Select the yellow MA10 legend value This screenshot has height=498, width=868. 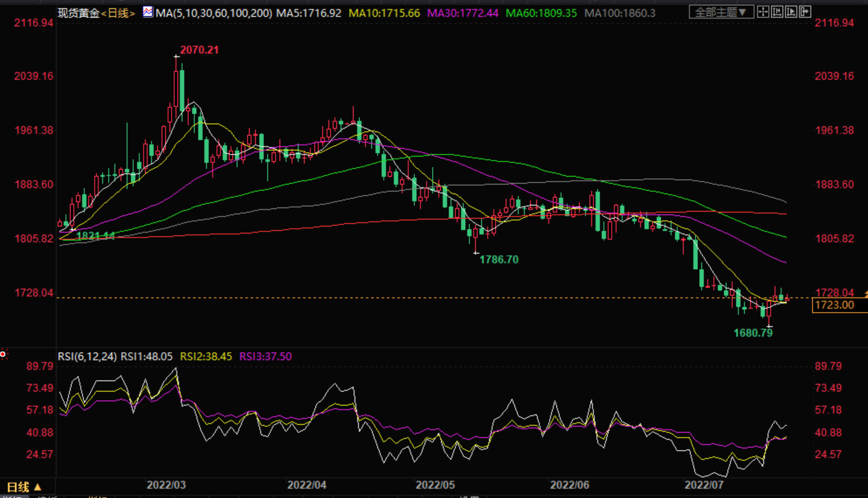[x=384, y=13]
